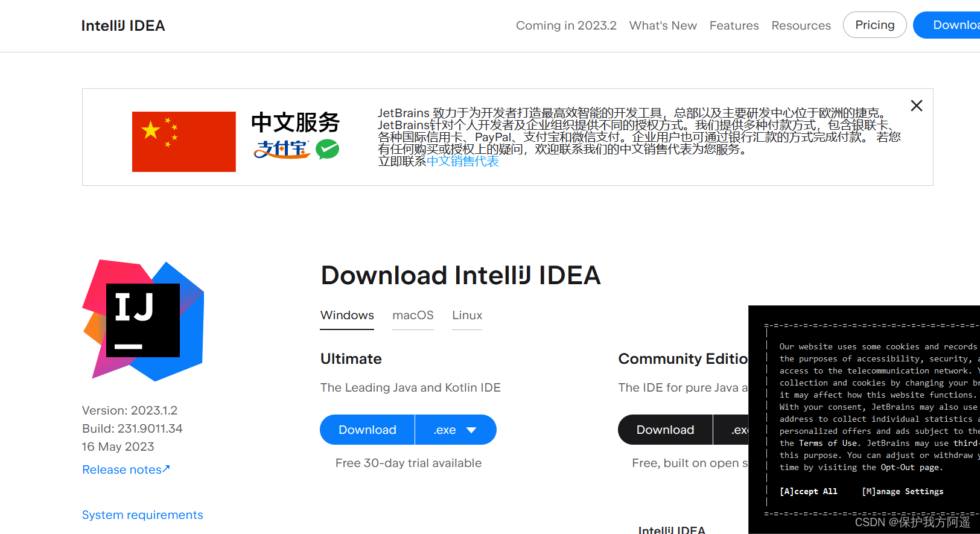Click [A]ccept All in cookie notice
The image size is (980, 534).
coord(808,491)
